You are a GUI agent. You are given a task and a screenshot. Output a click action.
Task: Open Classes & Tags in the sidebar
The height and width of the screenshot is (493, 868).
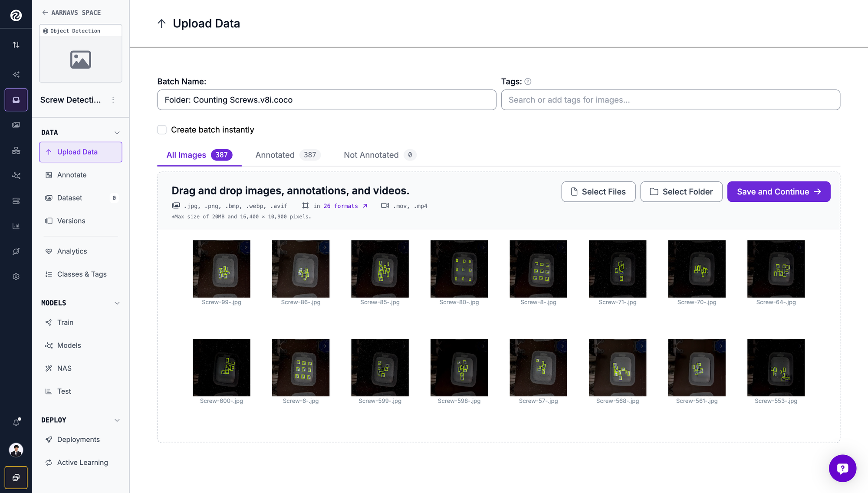coord(81,274)
